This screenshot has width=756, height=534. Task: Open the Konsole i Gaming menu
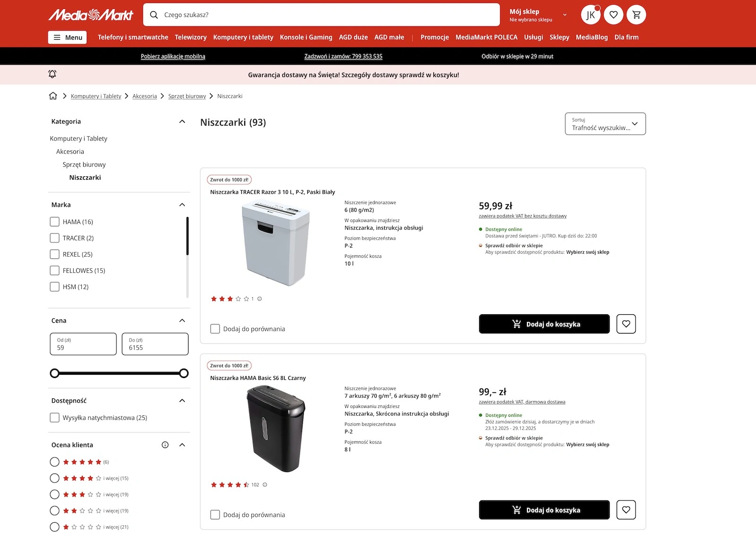pyautogui.click(x=306, y=37)
